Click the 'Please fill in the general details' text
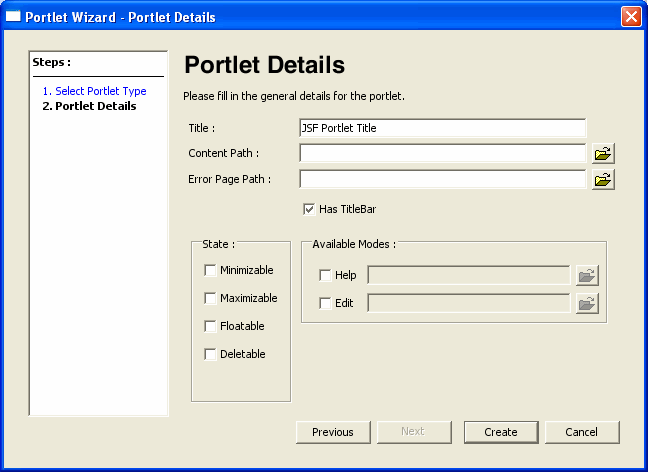Viewport: 648px width, 472px height. [294, 96]
